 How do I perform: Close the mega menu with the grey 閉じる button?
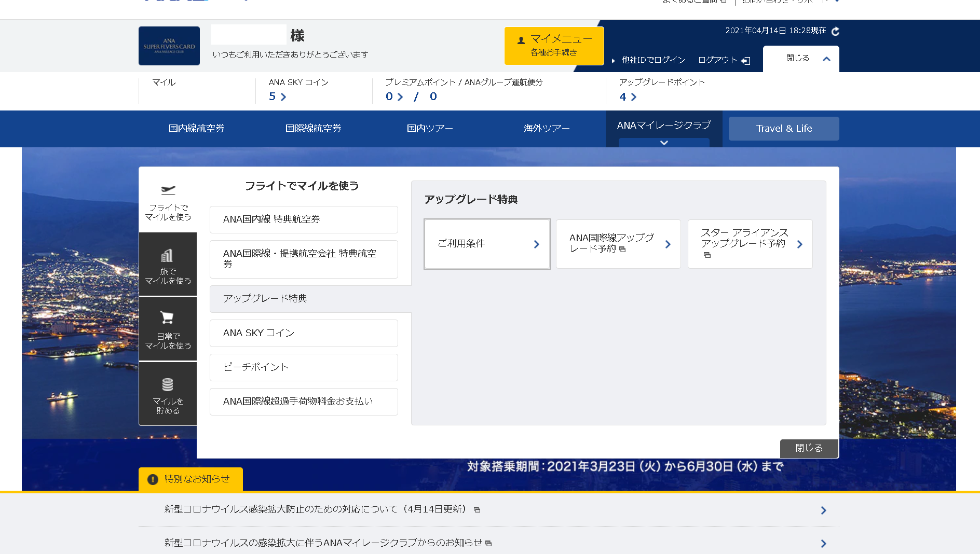809,448
